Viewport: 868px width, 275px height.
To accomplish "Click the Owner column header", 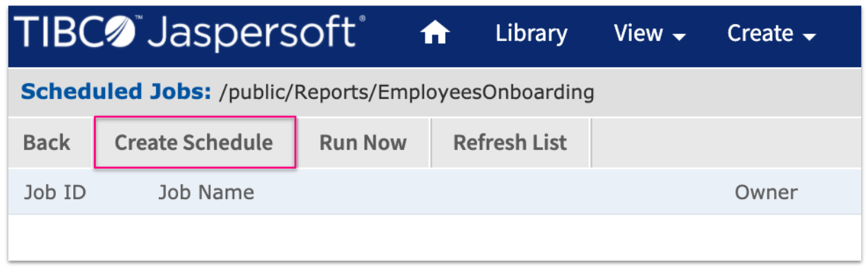I will coord(766,192).
